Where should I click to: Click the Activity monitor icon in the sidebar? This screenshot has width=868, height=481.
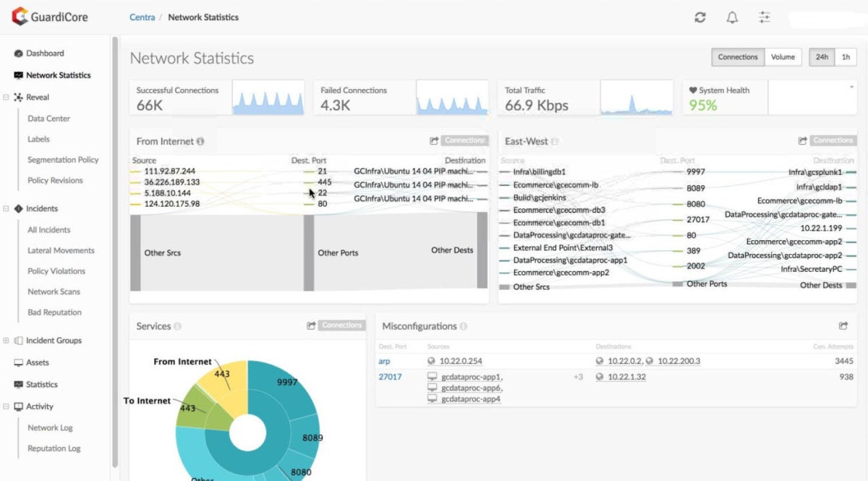(x=18, y=406)
